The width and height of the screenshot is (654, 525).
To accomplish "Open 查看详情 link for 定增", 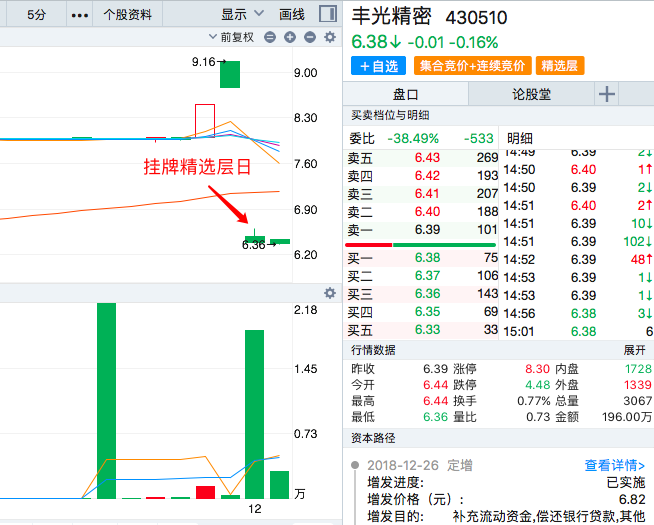I will [x=614, y=465].
